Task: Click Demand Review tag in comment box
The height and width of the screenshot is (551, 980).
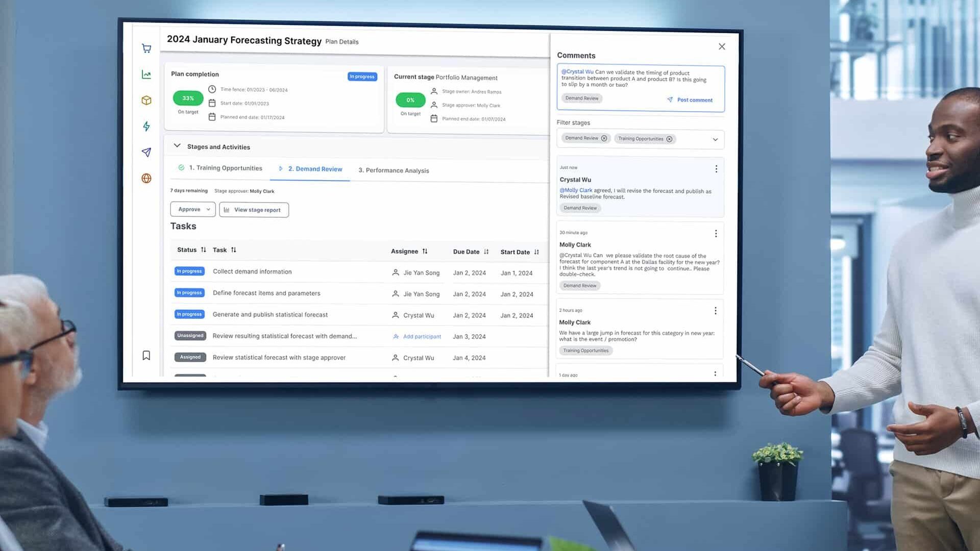Action: (582, 98)
